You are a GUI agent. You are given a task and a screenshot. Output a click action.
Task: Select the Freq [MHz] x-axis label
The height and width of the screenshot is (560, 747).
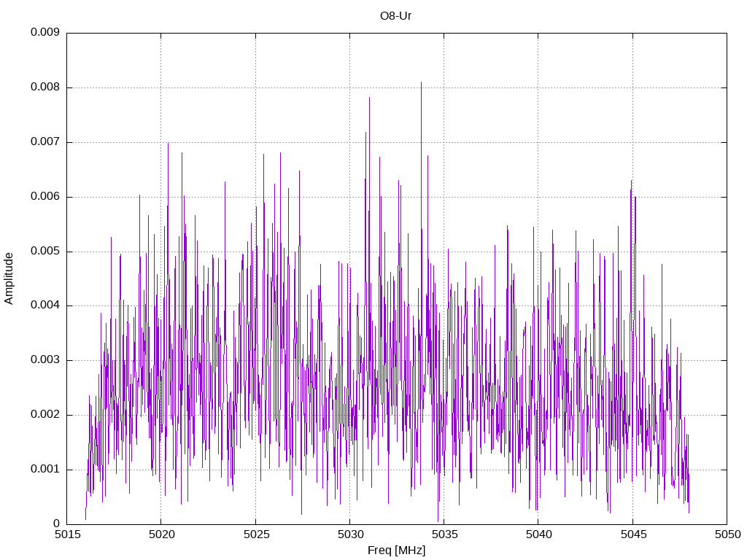click(396, 551)
